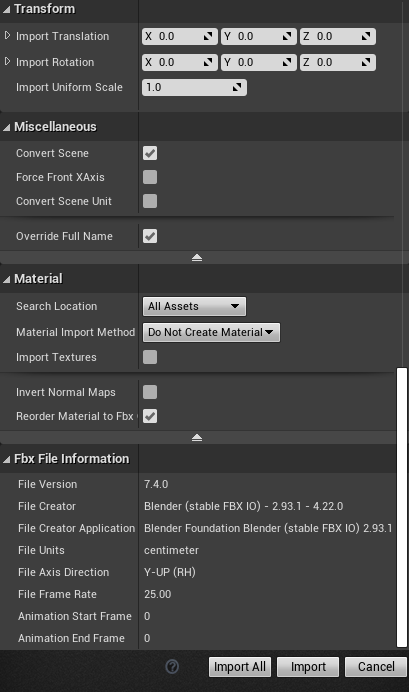
Task: Enable Force Front XAxis checkbox
Action: point(150,177)
